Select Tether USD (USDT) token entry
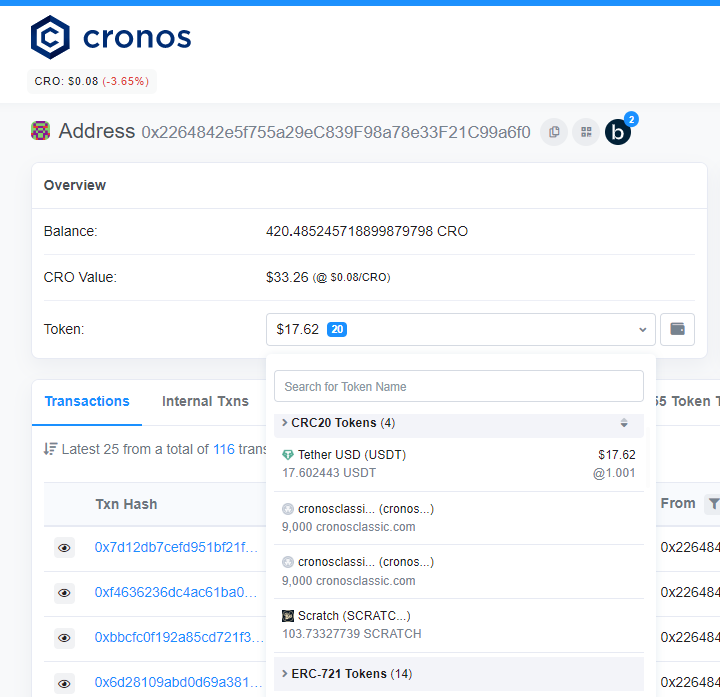720x697 pixels. click(x=459, y=464)
